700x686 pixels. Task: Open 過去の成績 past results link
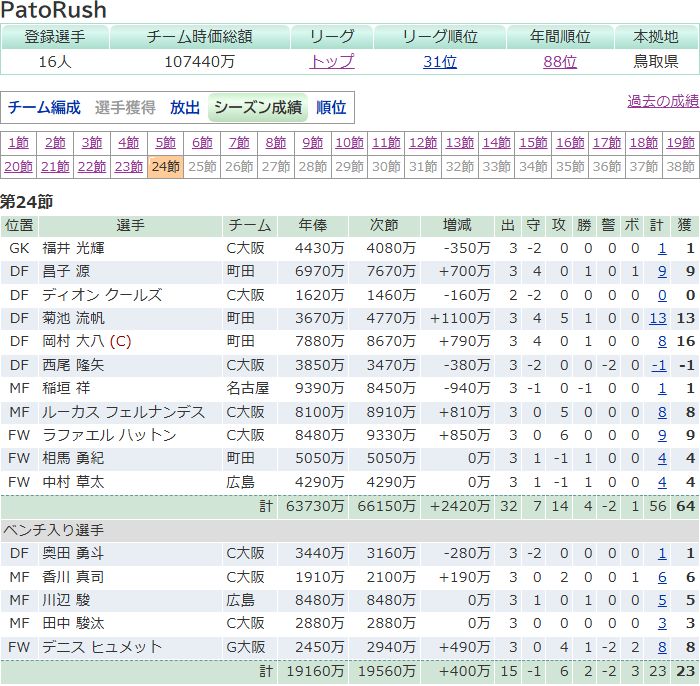point(663,101)
